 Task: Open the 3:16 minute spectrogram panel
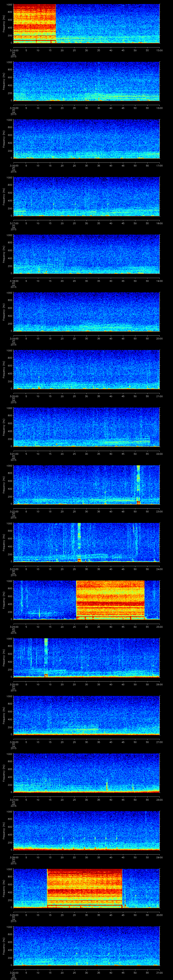pos(87,139)
